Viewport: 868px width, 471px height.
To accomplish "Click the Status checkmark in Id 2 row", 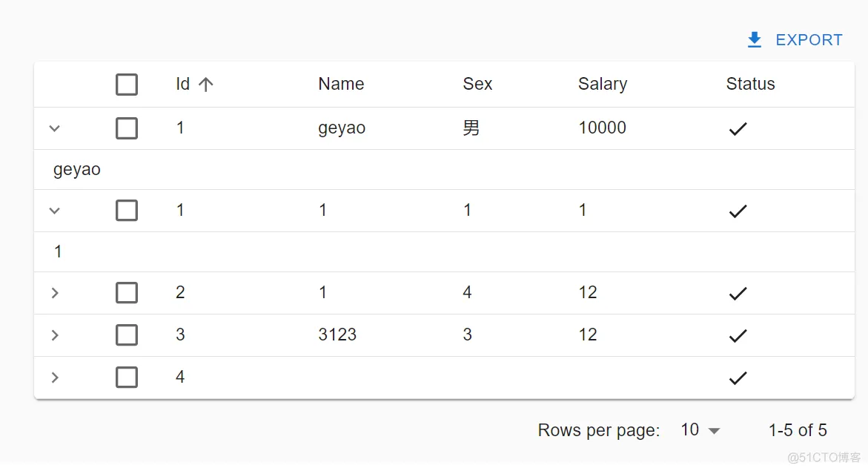I will [737, 294].
